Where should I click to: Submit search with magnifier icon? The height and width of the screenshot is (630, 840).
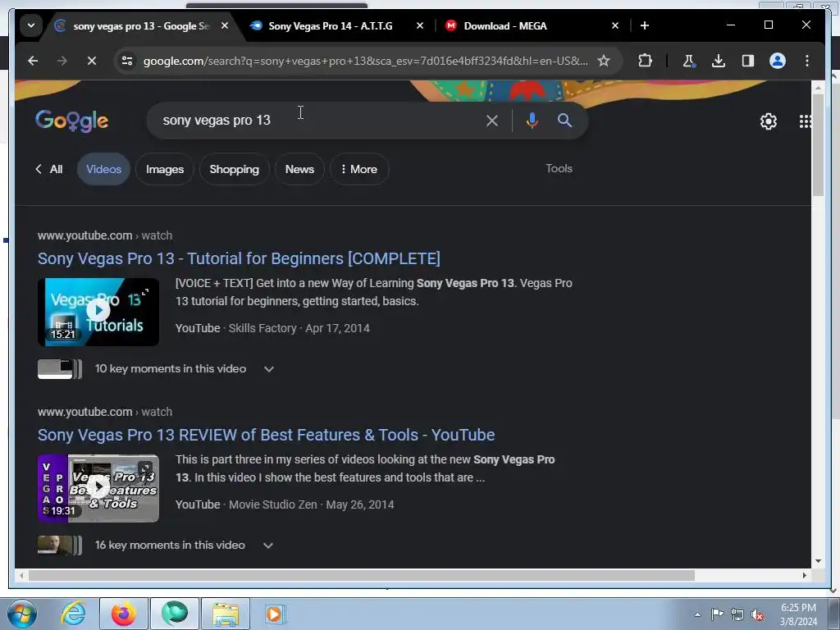pos(564,121)
